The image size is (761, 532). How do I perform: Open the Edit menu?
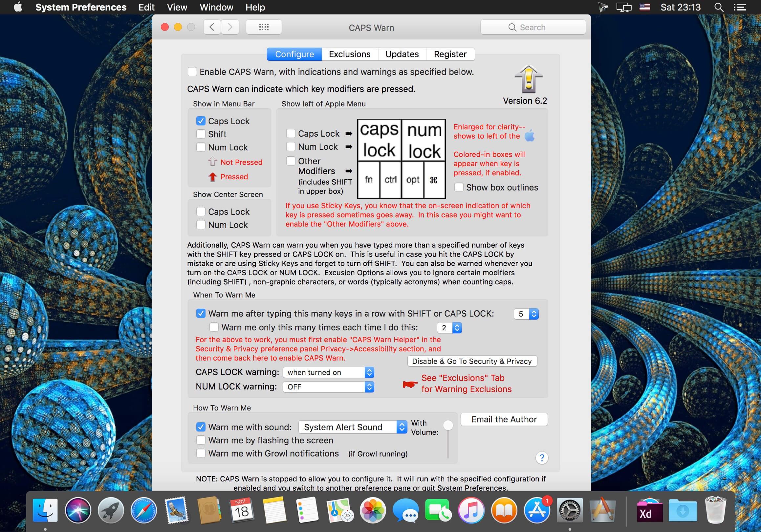pos(146,7)
